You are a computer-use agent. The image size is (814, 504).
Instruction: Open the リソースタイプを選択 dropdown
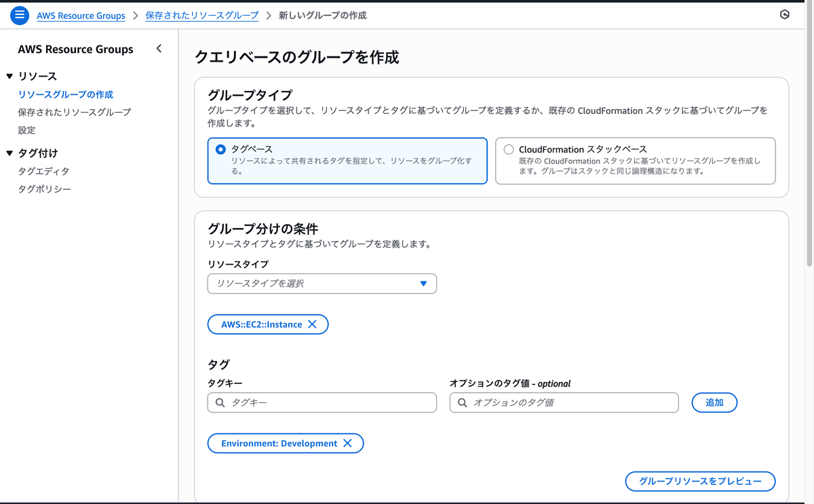coord(322,284)
